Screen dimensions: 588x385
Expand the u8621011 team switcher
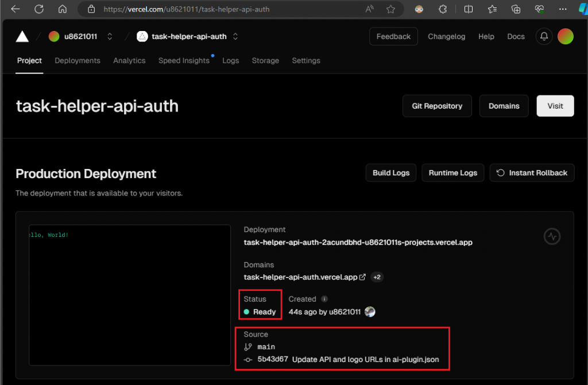(x=110, y=36)
